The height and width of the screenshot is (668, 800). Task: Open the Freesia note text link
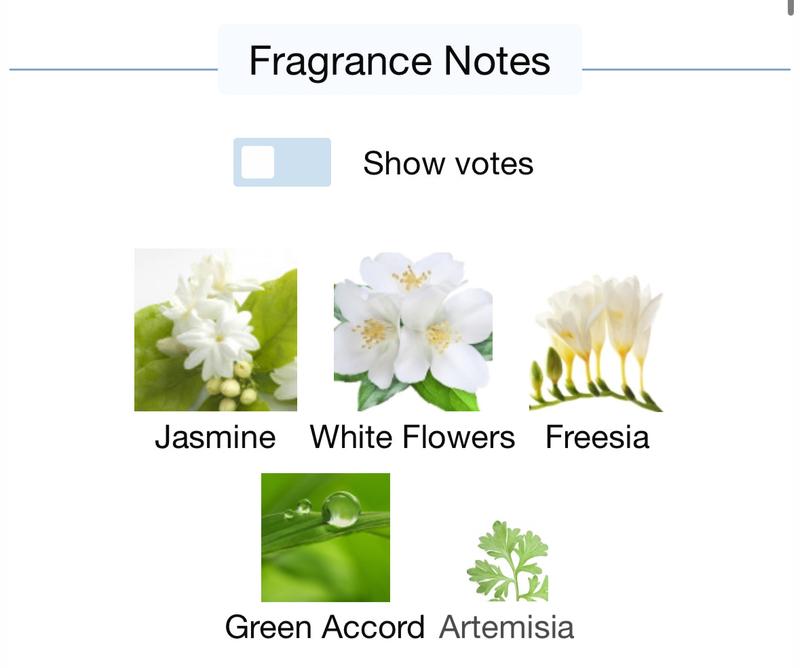[597, 438]
